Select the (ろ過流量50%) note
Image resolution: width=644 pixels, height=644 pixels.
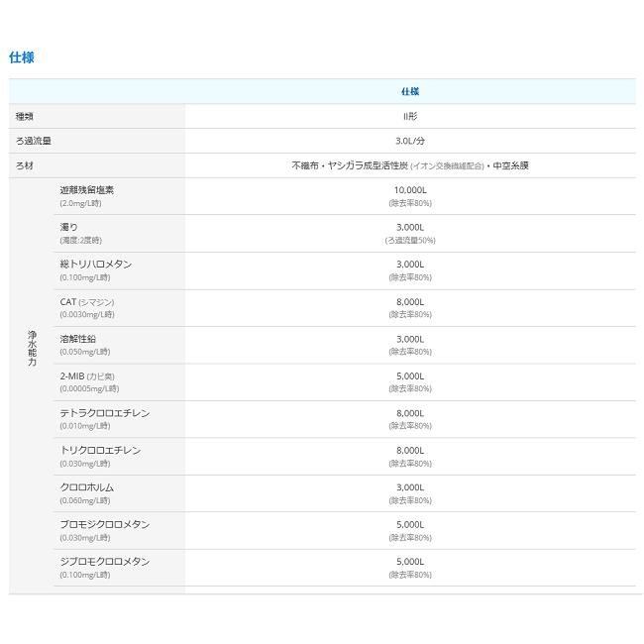click(410, 241)
